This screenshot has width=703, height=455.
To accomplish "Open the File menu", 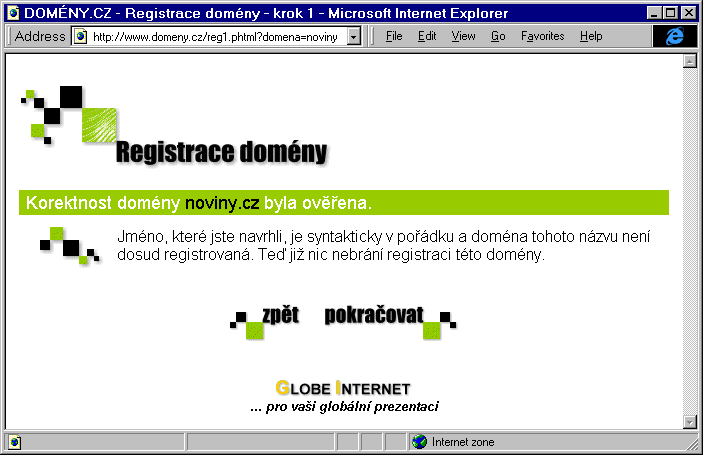I will [394, 36].
